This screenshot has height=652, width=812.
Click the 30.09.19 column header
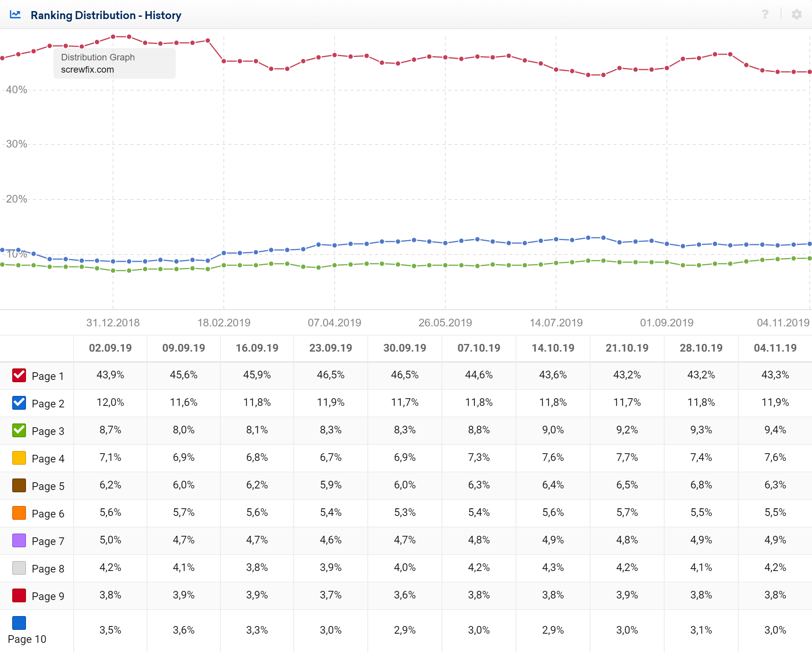[404, 348]
